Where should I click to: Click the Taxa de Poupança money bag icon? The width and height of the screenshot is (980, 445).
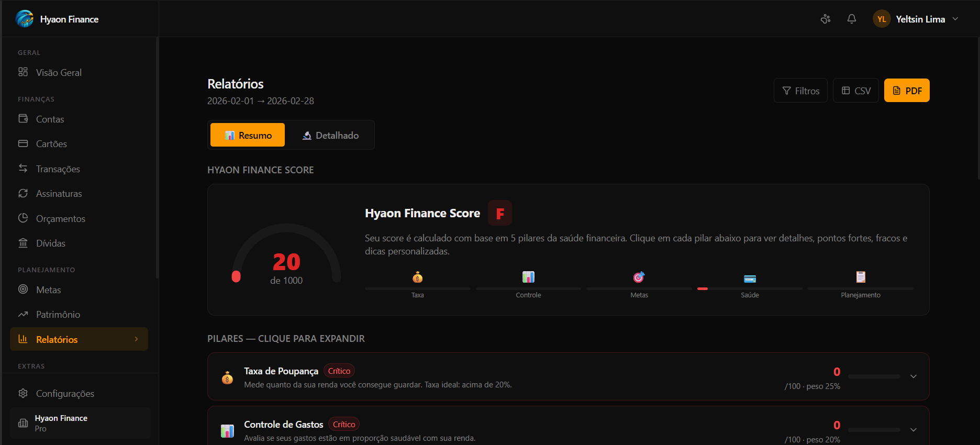pyautogui.click(x=227, y=377)
